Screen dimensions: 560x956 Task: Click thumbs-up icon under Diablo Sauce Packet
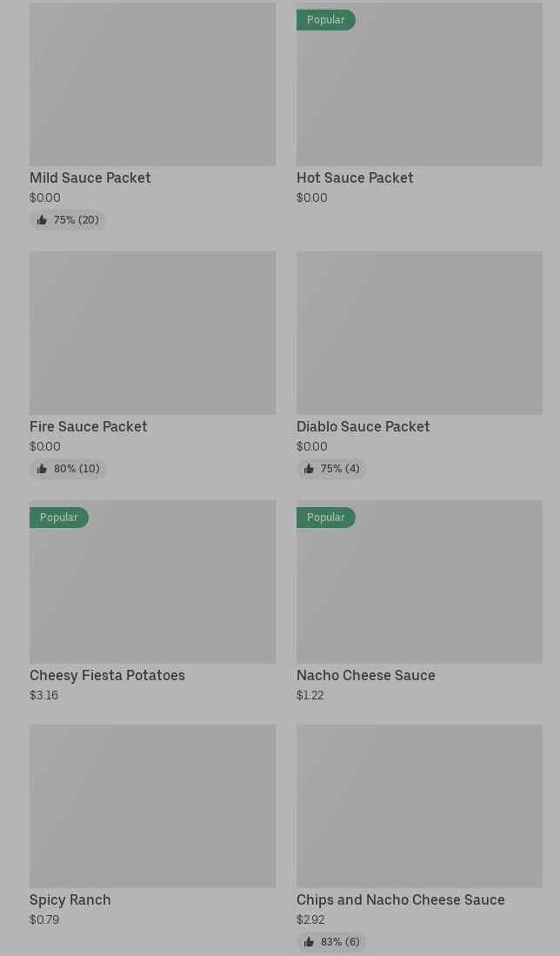309,469
